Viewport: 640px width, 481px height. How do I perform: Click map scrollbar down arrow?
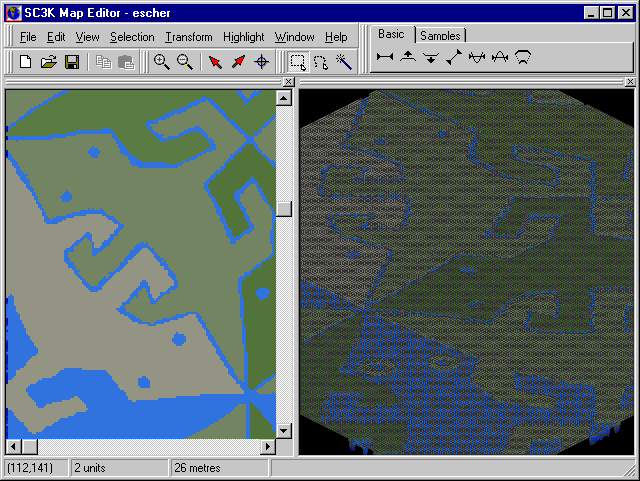point(284,431)
